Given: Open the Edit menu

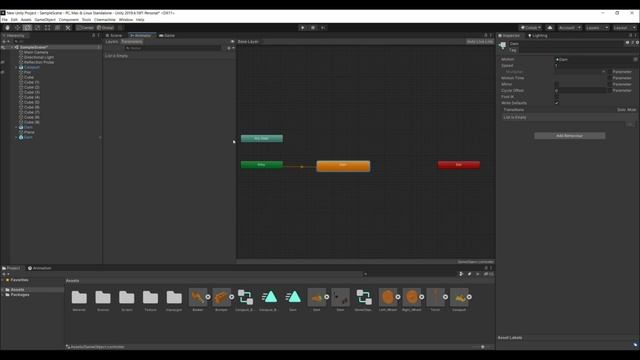Looking at the screenshot, I should click(x=14, y=20).
